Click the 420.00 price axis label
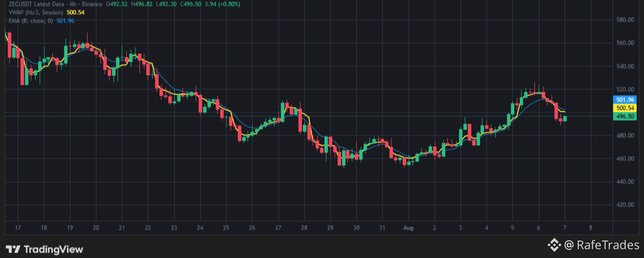This screenshot has height=258, width=644. (624, 205)
